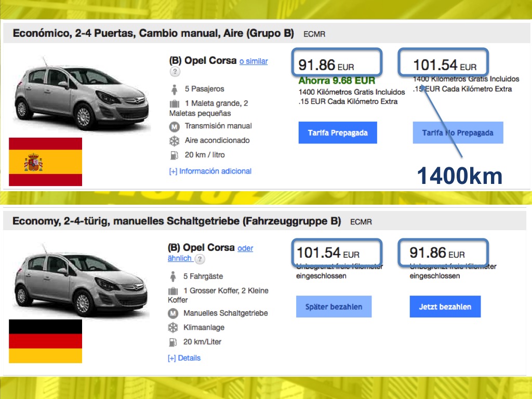The height and width of the screenshot is (399, 532).
Task: Click the help icon next to 'ähnlich'
Action: [x=200, y=259]
